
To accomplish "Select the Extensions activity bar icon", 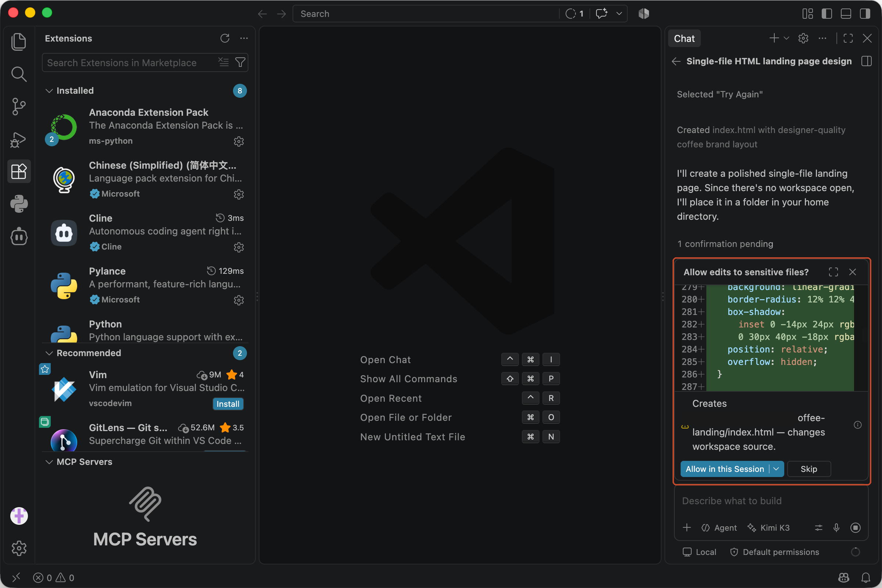I will click(x=19, y=171).
